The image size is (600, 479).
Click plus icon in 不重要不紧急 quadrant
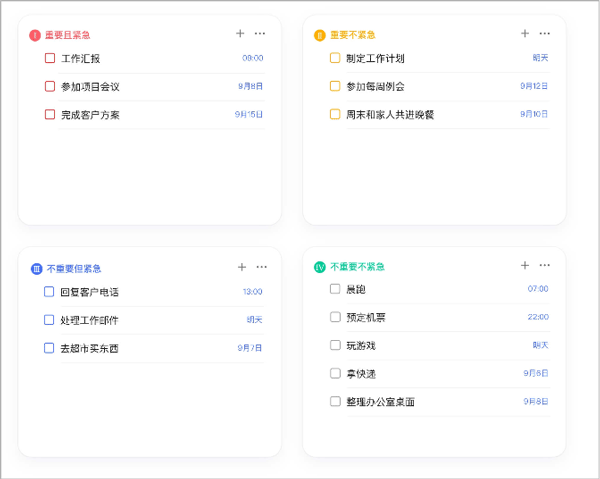[525, 265]
